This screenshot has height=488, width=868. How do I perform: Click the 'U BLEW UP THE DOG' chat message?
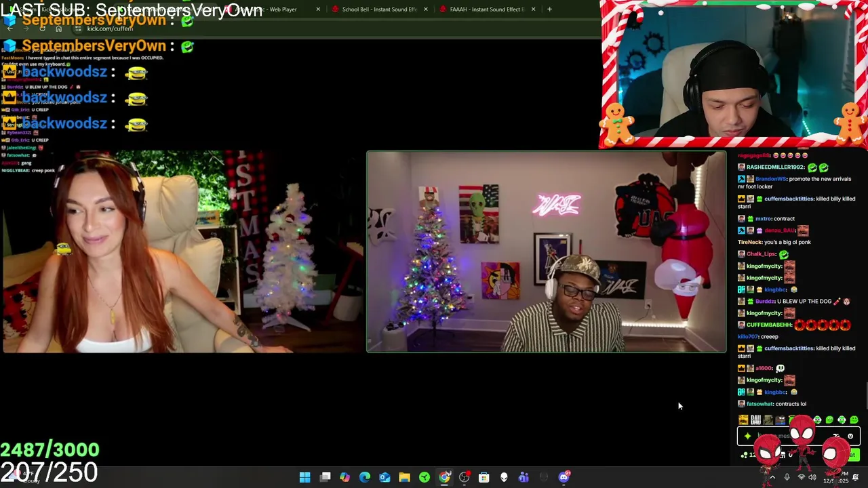point(803,301)
